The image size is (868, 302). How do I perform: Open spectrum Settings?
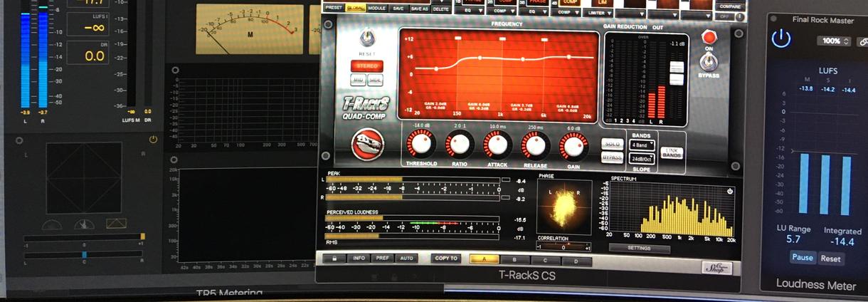640,249
